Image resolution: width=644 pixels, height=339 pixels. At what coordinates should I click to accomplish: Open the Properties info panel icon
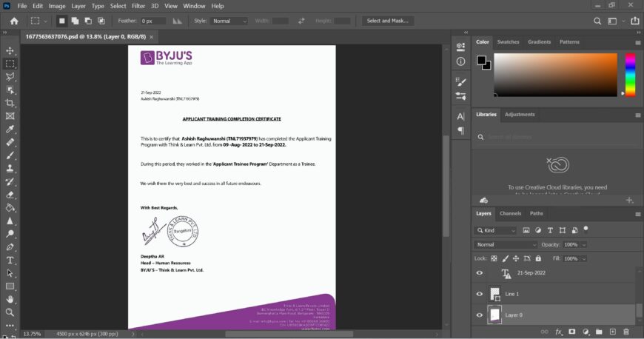coord(461,61)
